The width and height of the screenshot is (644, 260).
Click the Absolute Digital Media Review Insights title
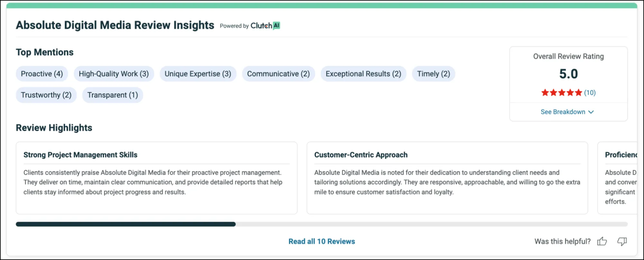tap(115, 25)
